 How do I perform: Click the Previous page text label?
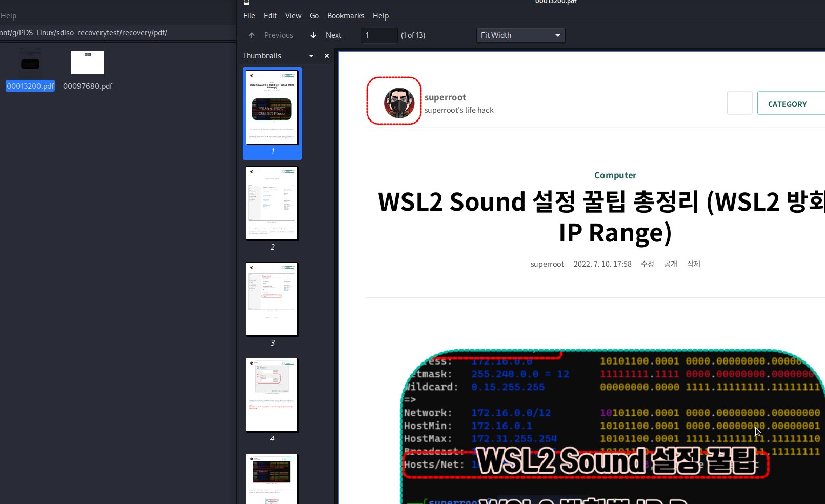278,35
